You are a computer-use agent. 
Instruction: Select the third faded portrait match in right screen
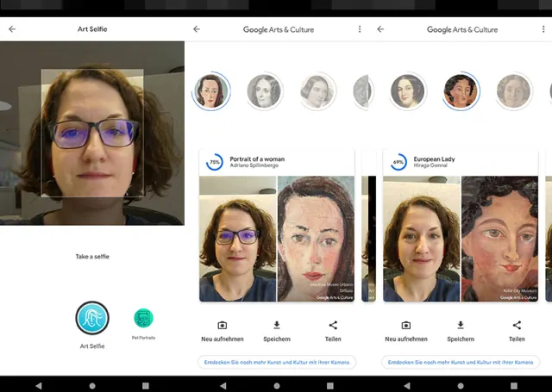(x=514, y=91)
